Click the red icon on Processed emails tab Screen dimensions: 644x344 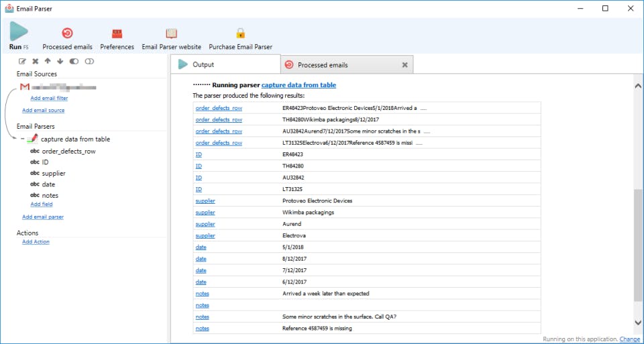(289, 65)
